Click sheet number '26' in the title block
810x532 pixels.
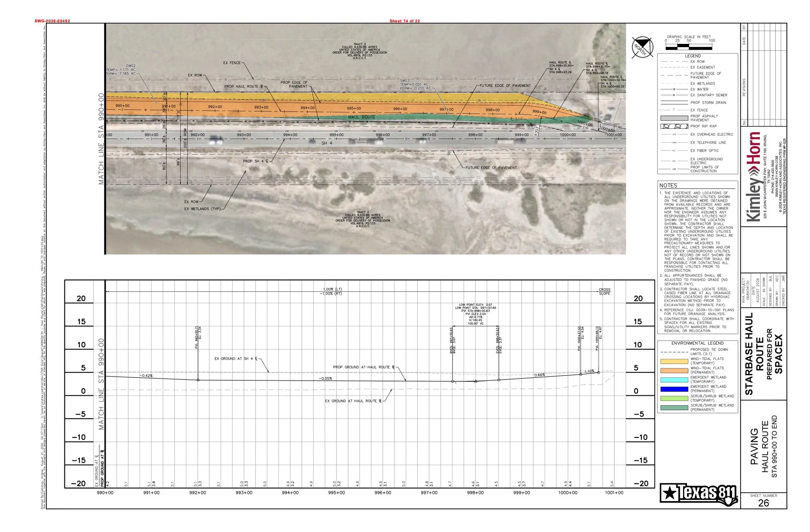(x=763, y=503)
